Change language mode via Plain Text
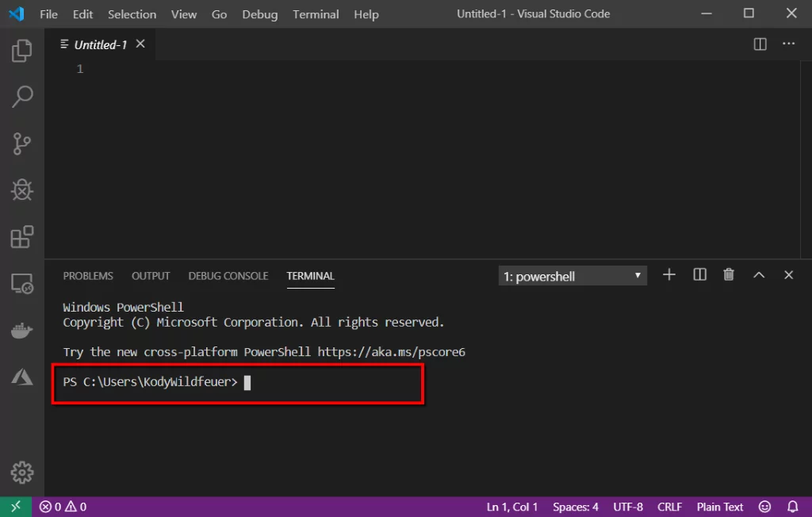Screen dimensions: 812x517 (x=720, y=507)
